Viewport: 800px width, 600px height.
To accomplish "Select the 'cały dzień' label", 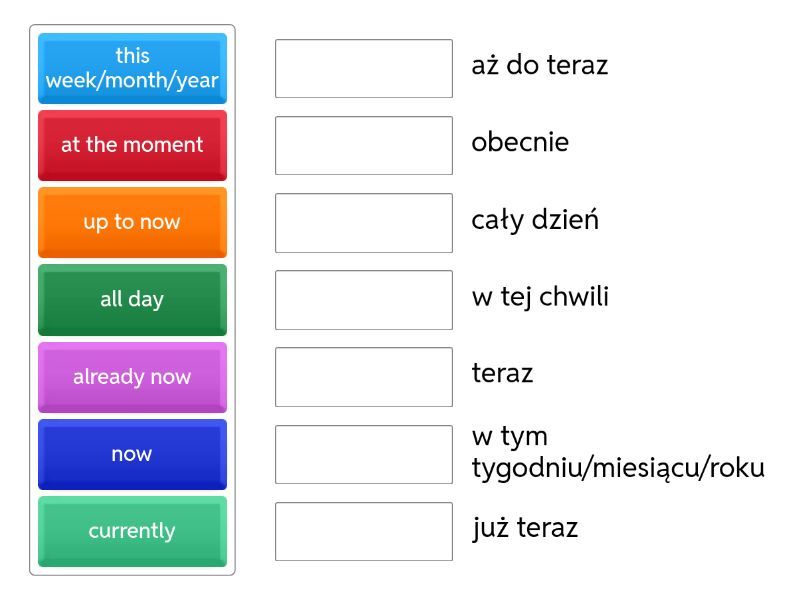I will click(x=535, y=220).
